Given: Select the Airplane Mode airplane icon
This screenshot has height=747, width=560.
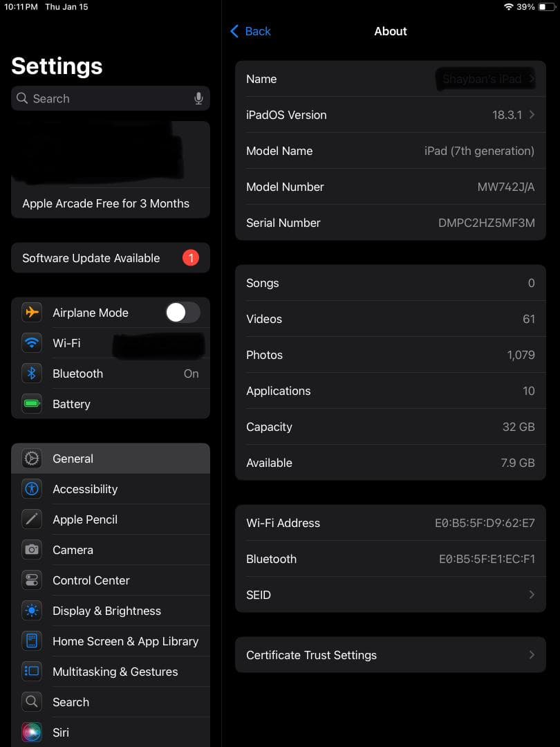Looking at the screenshot, I should pos(31,313).
